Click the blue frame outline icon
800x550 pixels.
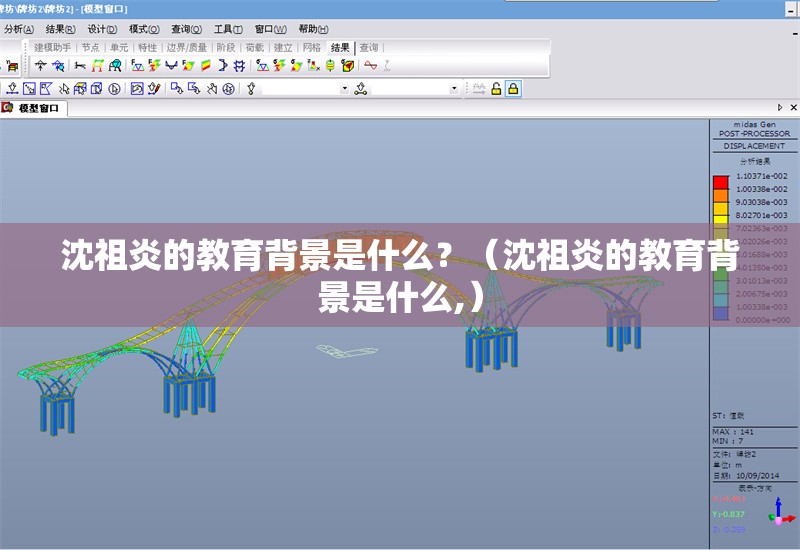(x=239, y=65)
